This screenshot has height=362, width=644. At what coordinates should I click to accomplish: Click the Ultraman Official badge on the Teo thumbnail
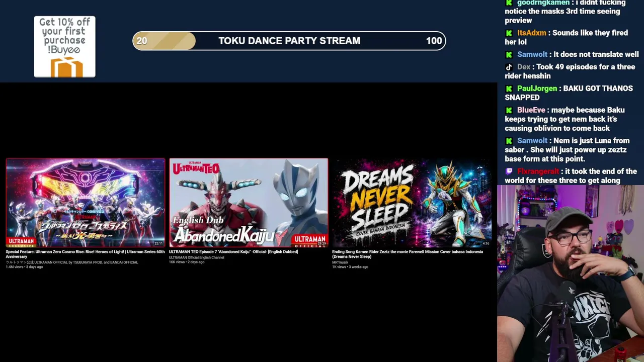(x=310, y=241)
